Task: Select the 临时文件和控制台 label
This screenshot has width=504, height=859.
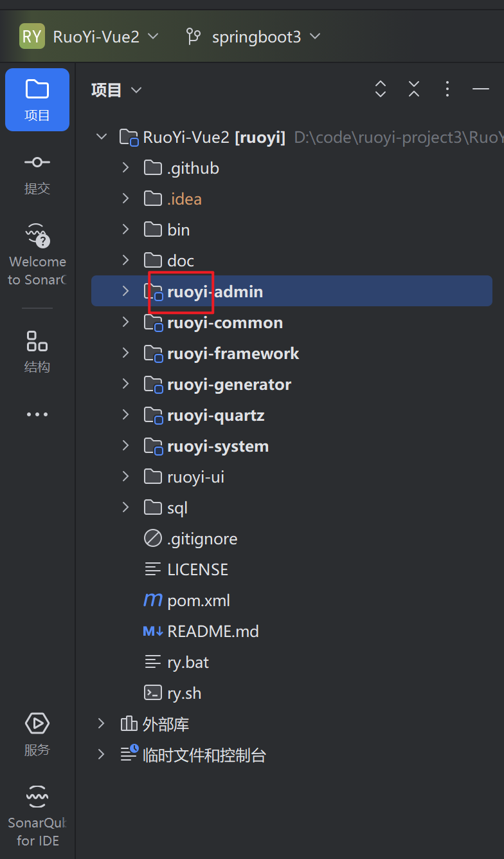Action: [204, 755]
